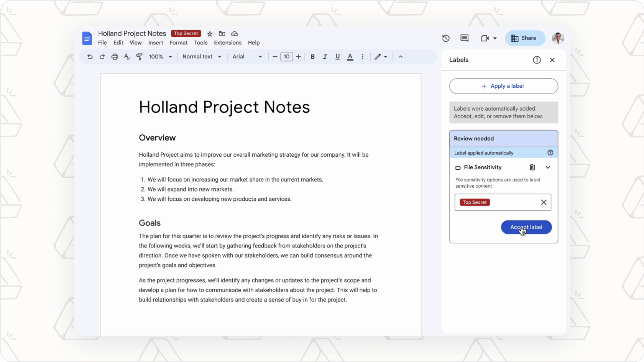Open version history
This screenshot has height=362, width=644.
pyautogui.click(x=445, y=38)
